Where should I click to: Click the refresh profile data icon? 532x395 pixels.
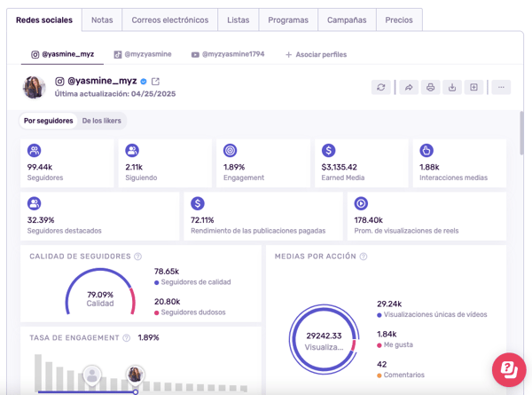(381, 87)
